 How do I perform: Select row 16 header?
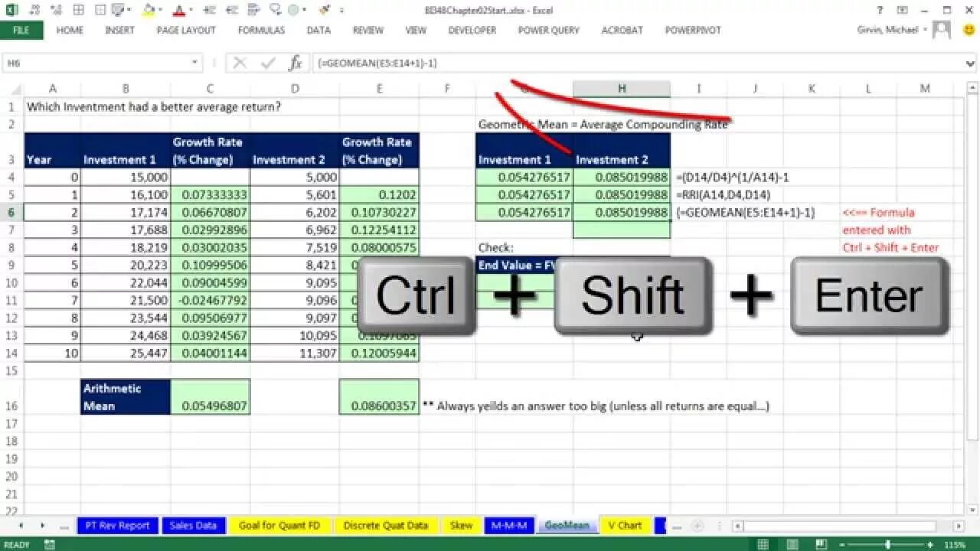(x=12, y=397)
